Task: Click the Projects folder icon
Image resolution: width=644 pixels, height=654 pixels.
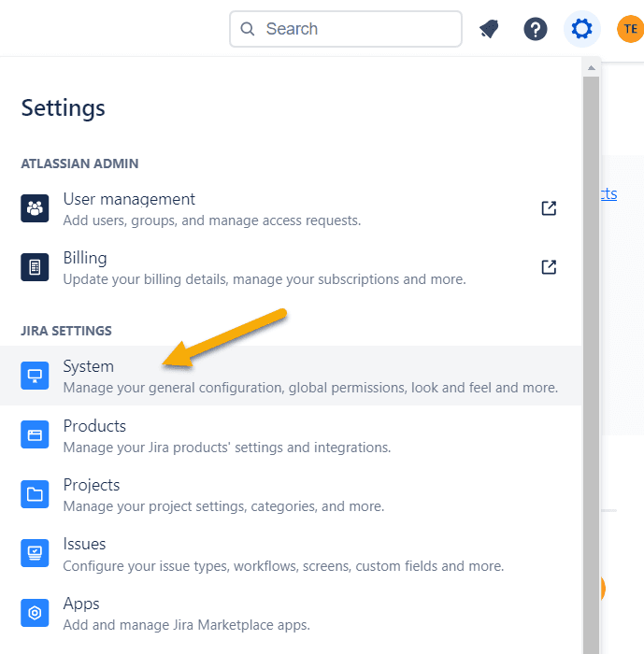Action: click(35, 494)
